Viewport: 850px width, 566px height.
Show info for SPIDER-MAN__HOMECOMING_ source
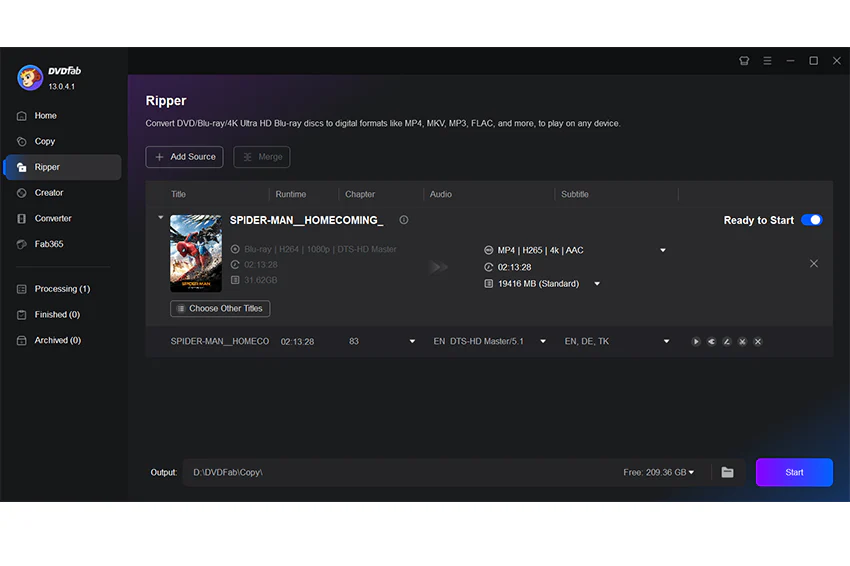coord(404,220)
